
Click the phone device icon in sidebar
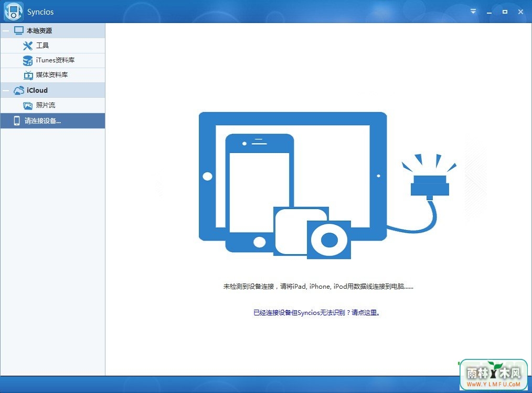tap(17, 121)
